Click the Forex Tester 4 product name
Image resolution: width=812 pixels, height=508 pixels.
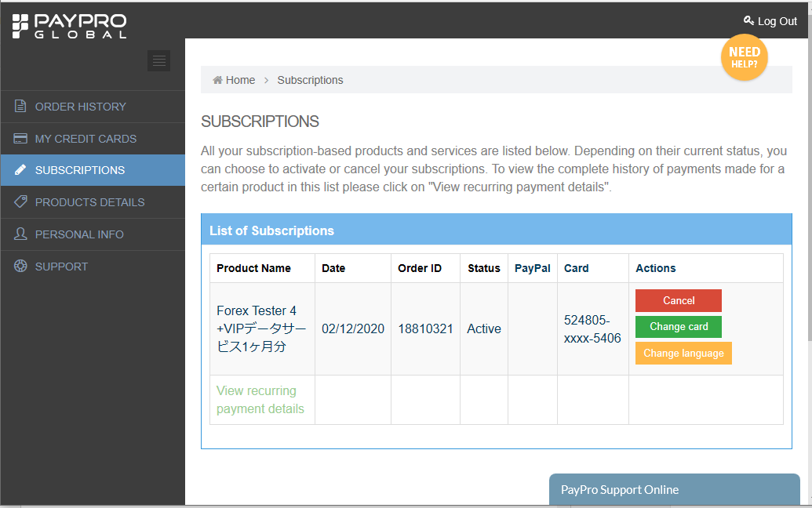pyautogui.click(x=261, y=328)
